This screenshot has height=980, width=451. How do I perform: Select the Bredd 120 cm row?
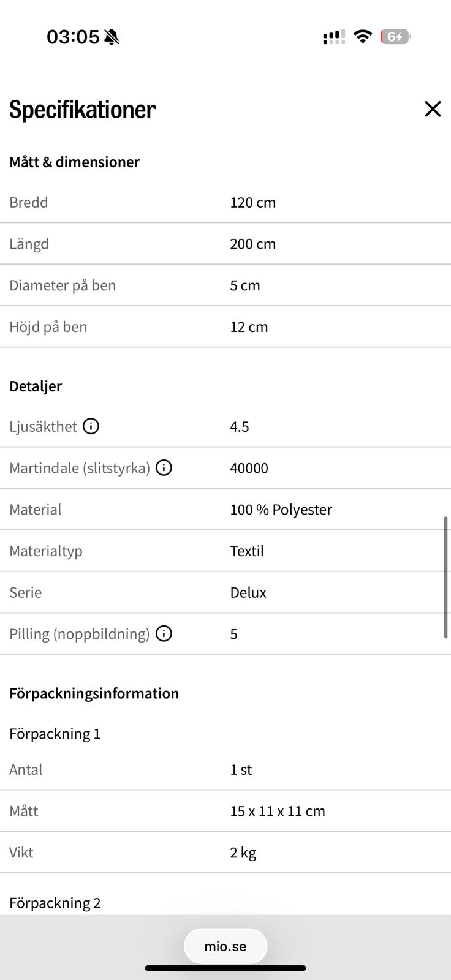pos(225,203)
